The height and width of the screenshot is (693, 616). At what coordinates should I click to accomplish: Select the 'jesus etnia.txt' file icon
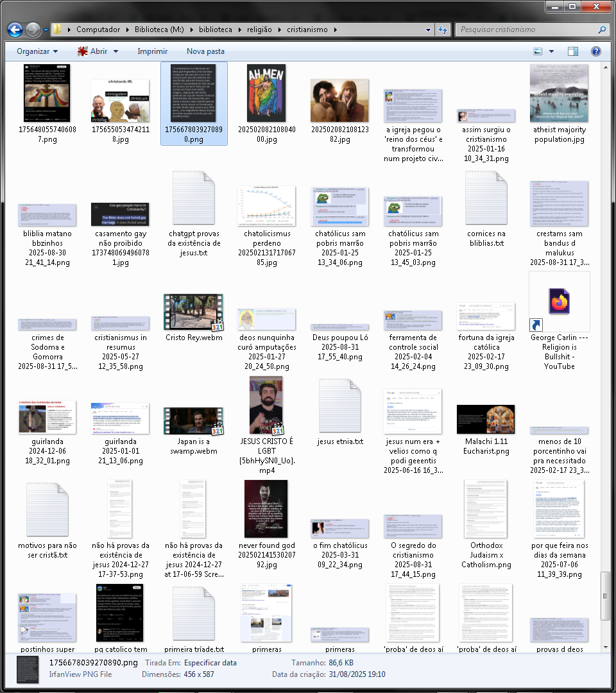coord(340,406)
